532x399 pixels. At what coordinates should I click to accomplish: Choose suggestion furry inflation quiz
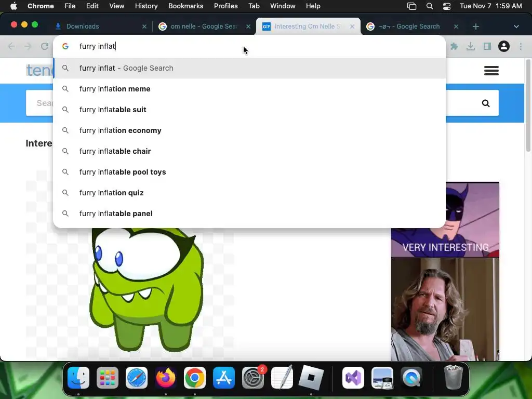tap(249, 193)
